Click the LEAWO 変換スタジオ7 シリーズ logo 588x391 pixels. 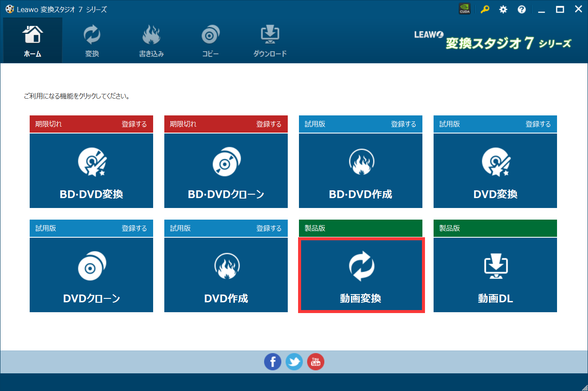coord(493,40)
